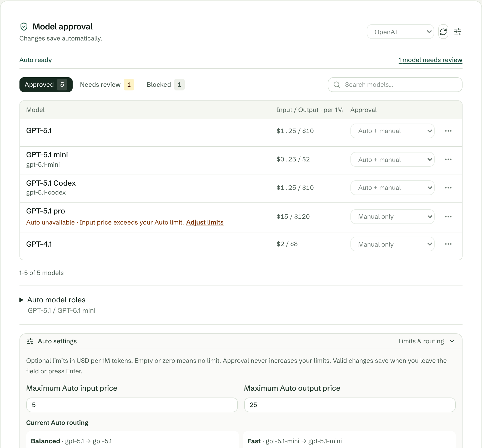Open more options for GPT-5.1 Codex row
This screenshot has width=482, height=448.
448,188
